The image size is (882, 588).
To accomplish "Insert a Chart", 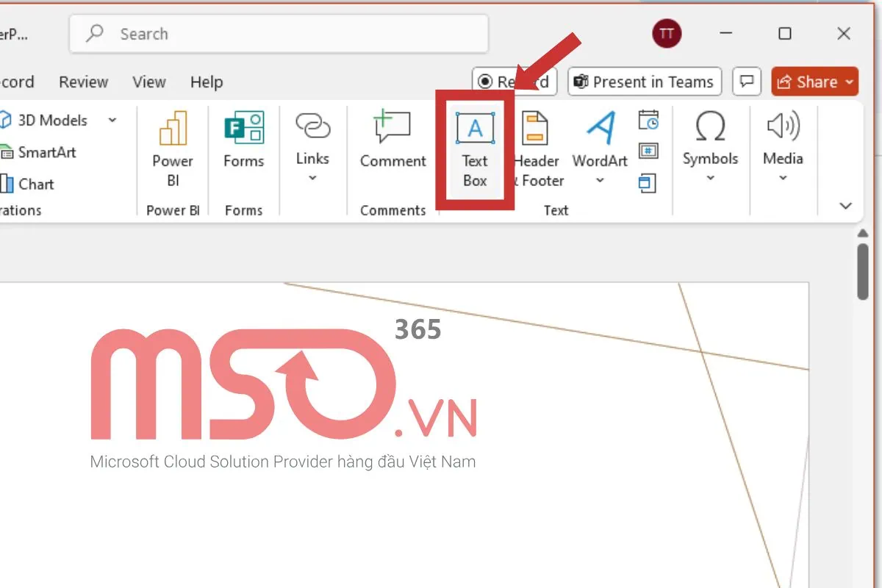I will tap(28, 184).
